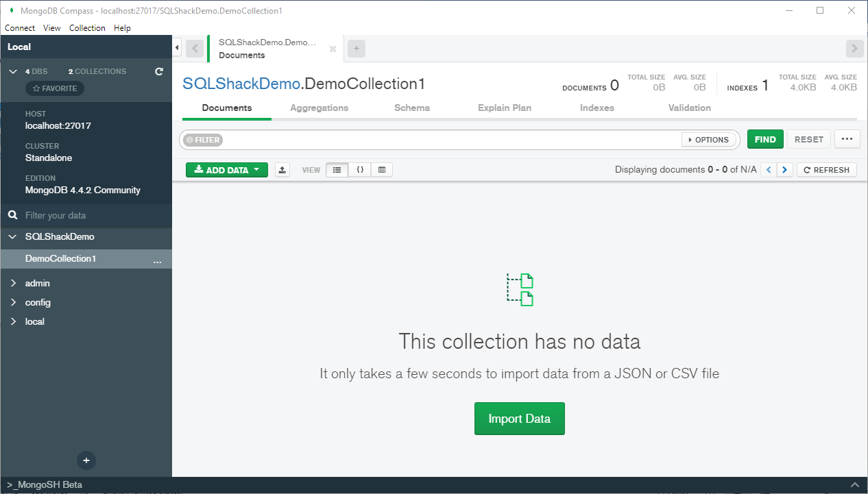This screenshot has width=868, height=494.
Task: Select DemoCollection1 in the sidebar
Action: click(61, 258)
